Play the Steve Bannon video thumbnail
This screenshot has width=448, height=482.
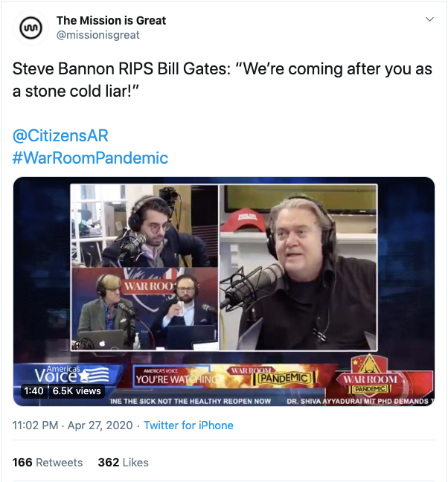(x=224, y=292)
